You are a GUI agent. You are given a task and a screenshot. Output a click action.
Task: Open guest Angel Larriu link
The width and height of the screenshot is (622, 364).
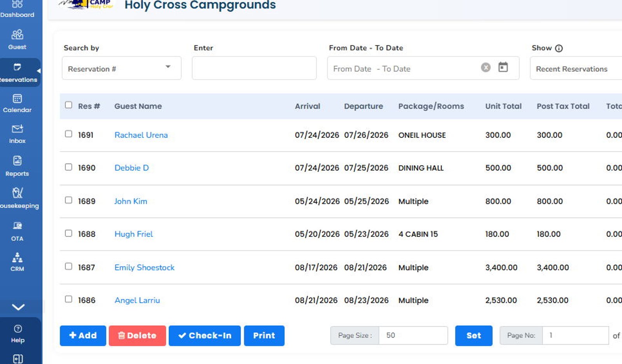pos(137,300)
